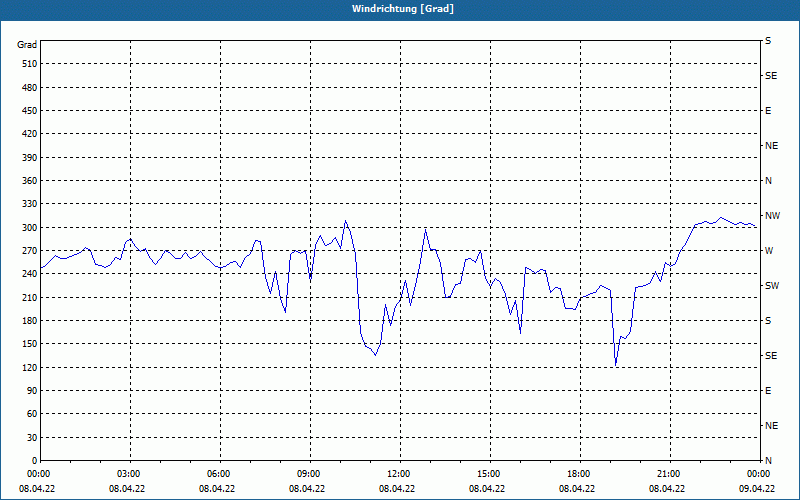Select the S compass label above 510 line

point(768,41)
